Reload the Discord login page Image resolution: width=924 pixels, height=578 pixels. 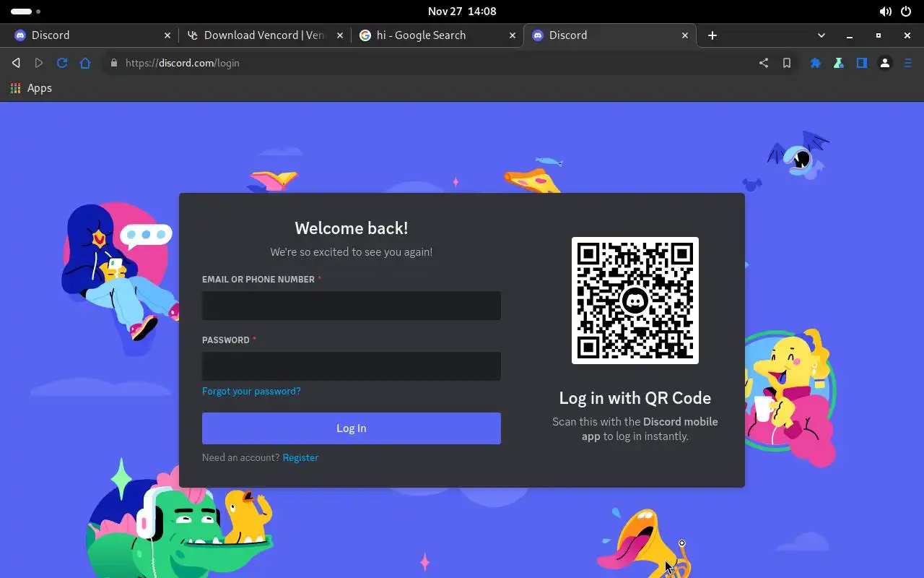(x=62, y=63)
